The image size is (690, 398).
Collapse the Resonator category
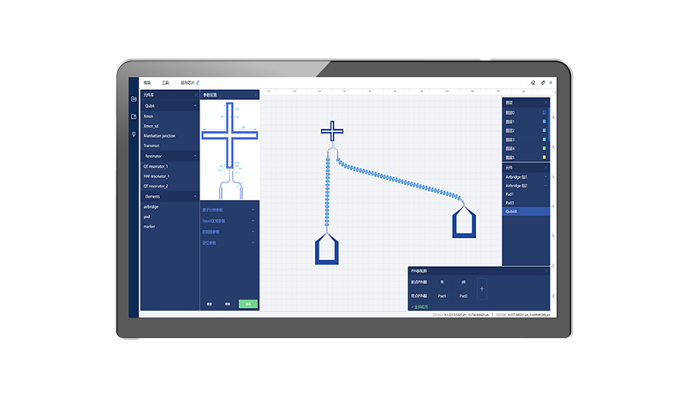coord(195,156)
